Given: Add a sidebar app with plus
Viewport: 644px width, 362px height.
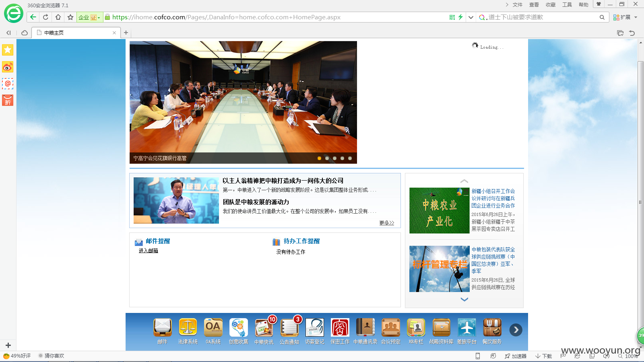Looking at the screenshot, I should 8,345.
